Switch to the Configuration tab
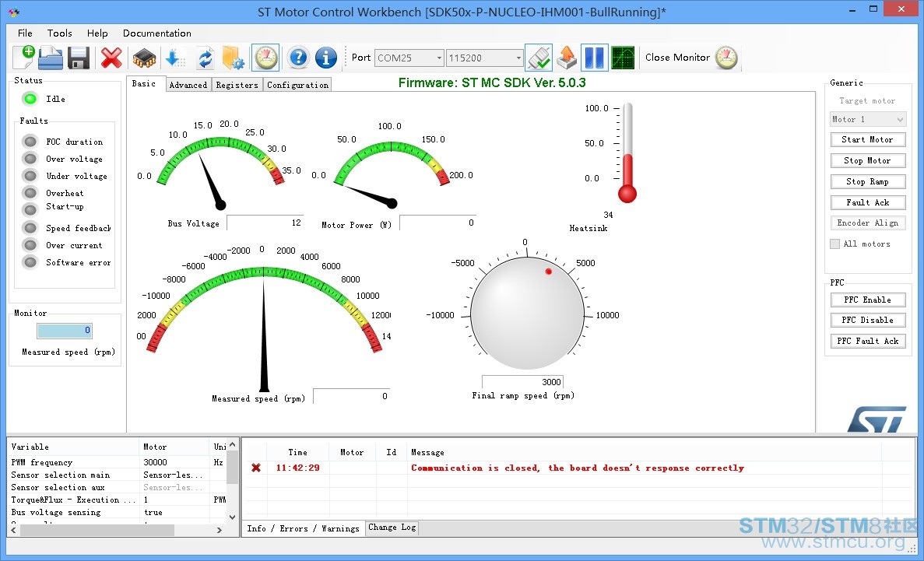This screenshot has width=924, height=561. [297, 85]
